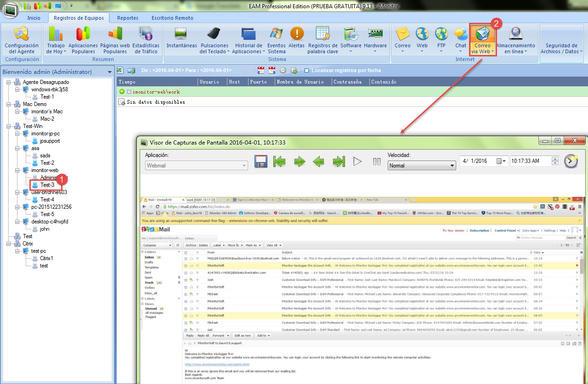This screenshot has height=384, width=588.
Task: Open Estadísticas de Tráfico
Action: (x=146, y=39)
